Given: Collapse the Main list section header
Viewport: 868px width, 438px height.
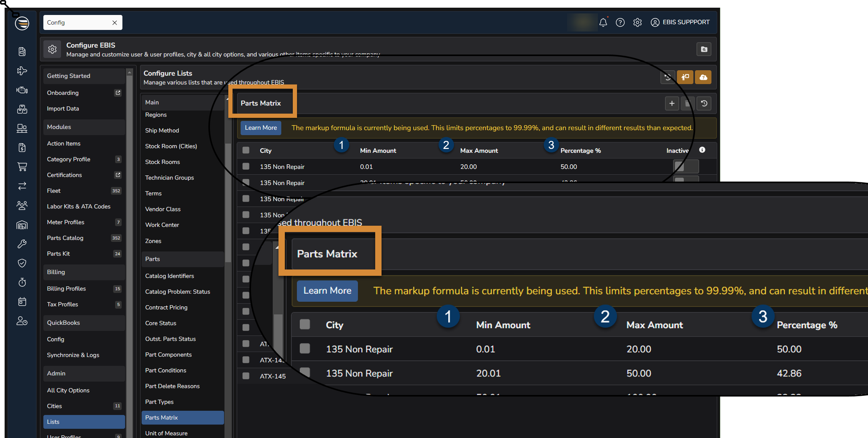Looking at the screenshot, I should pyautogui.click(x=182, y=102).
